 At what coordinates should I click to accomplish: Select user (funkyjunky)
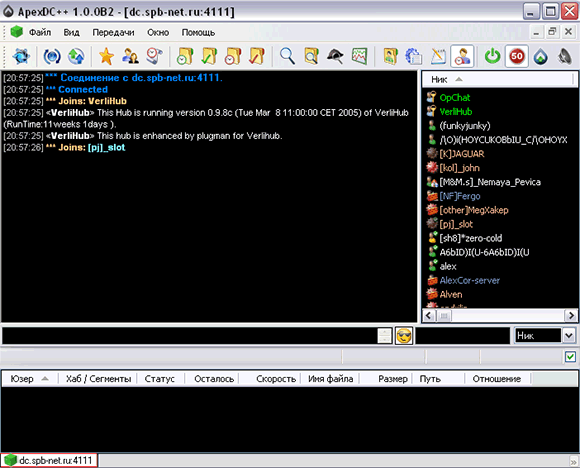[465, 126]
